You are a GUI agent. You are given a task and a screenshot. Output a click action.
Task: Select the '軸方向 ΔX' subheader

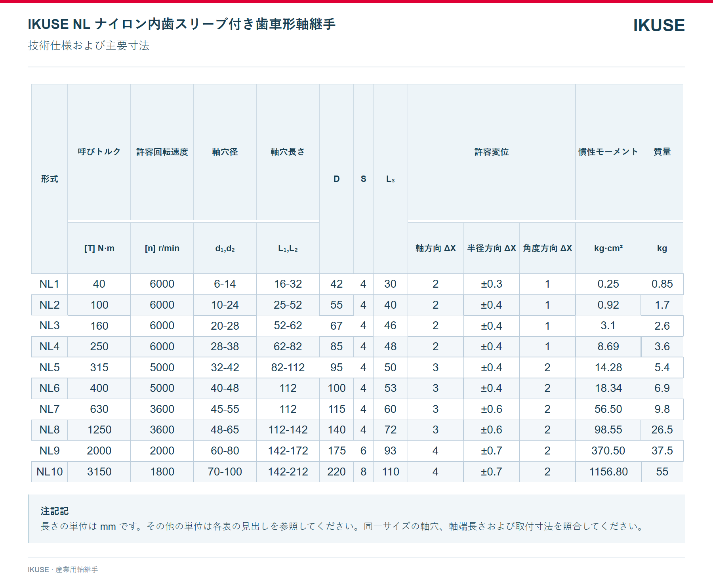tap(436, 248)
